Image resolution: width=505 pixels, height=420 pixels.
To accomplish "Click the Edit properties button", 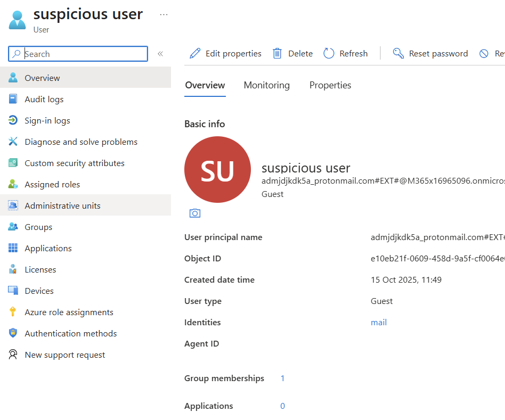I will click(226, 53).
